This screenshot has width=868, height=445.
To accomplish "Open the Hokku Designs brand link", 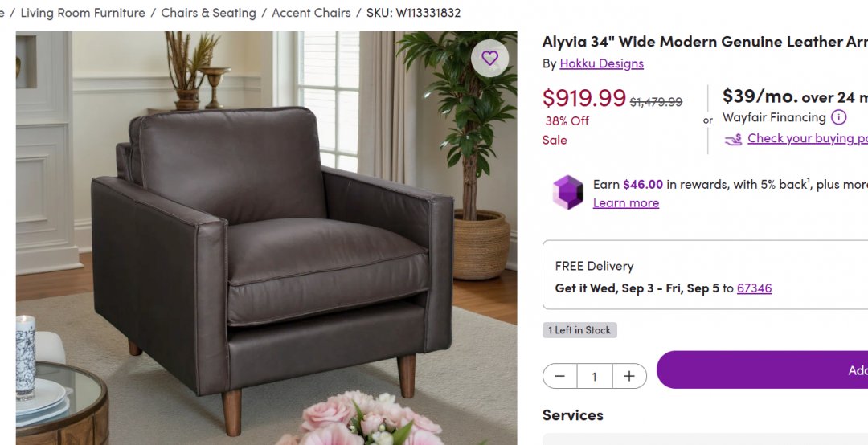I will click(x=602, y=63).
